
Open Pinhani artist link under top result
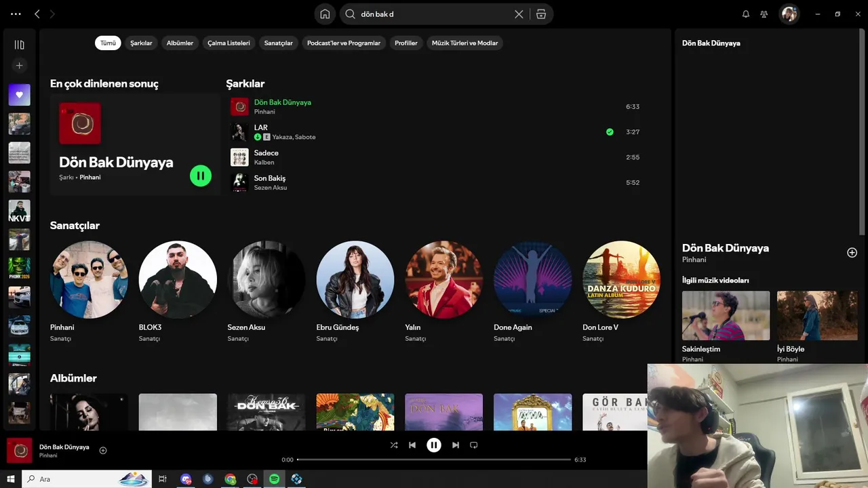pos(90,178)
